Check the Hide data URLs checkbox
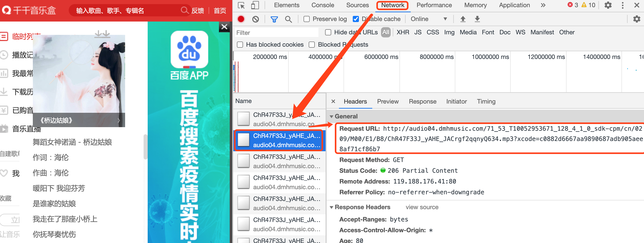This screenshot has height=243, width=644. (x=328, y=32)
